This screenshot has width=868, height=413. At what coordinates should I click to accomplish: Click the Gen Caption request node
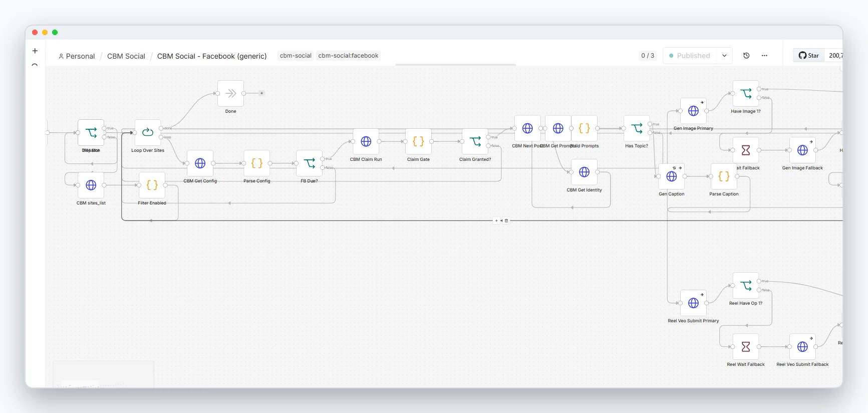pos(672,176)
